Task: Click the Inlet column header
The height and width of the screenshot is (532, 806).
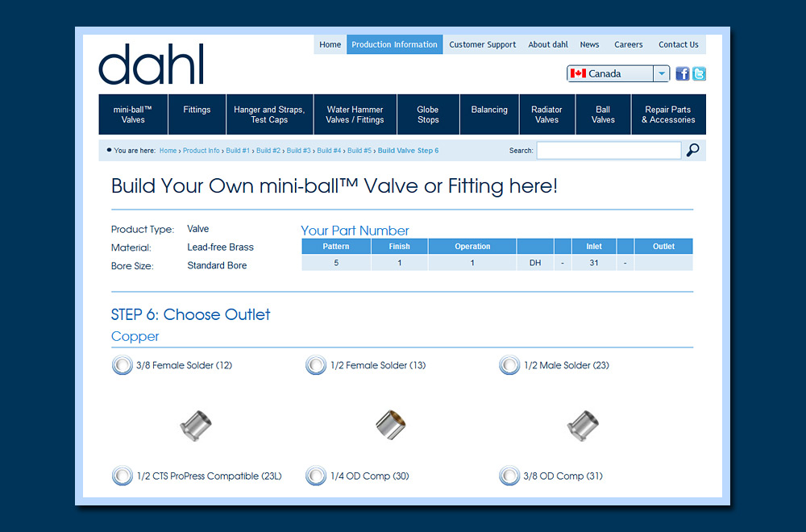Action: click(x=594, y=246)
